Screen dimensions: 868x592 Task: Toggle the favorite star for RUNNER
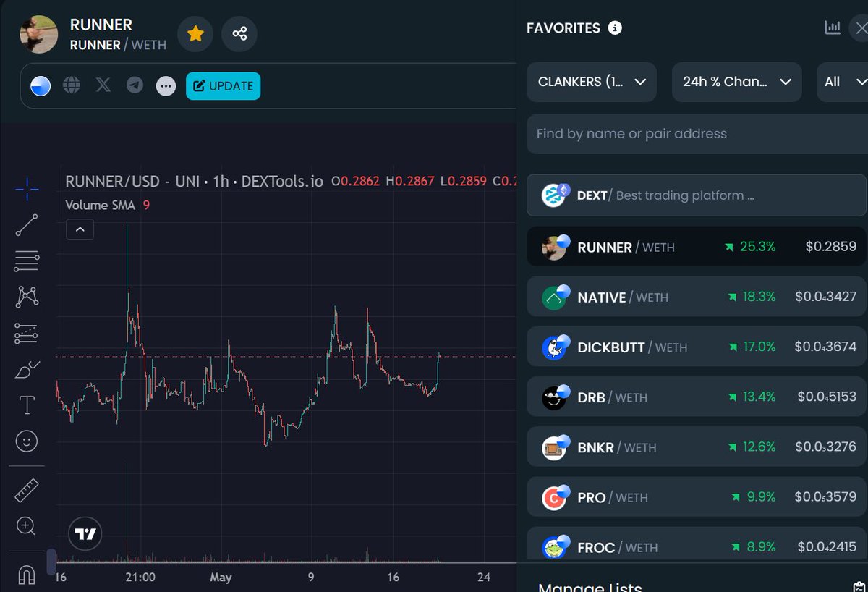(x=195, y=33)
